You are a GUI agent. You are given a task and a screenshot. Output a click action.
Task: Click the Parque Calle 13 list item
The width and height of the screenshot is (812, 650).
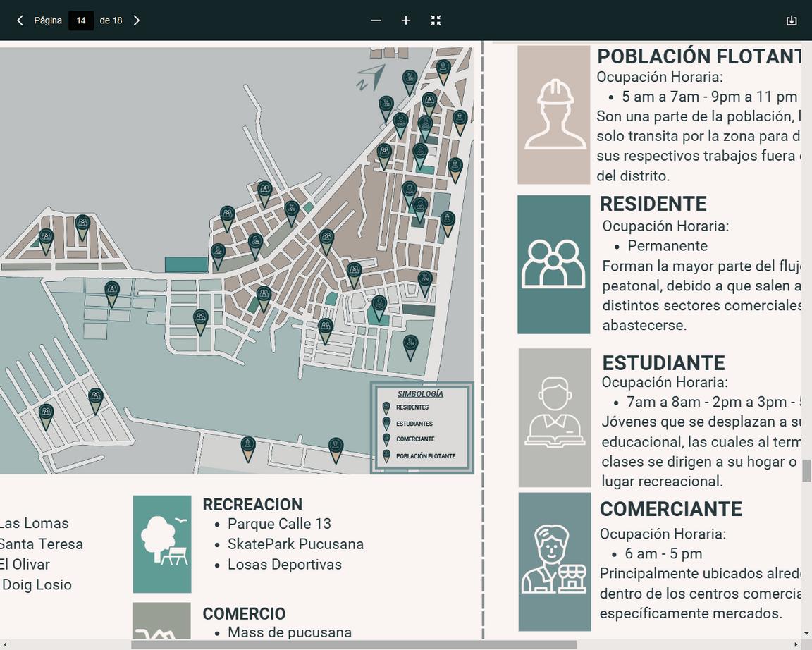point(279,524)
